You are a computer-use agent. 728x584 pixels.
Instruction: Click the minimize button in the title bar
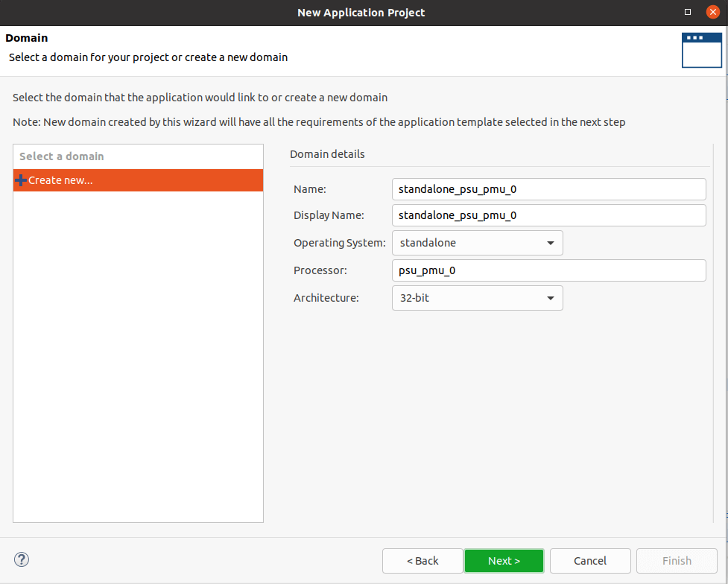[688, 12]
